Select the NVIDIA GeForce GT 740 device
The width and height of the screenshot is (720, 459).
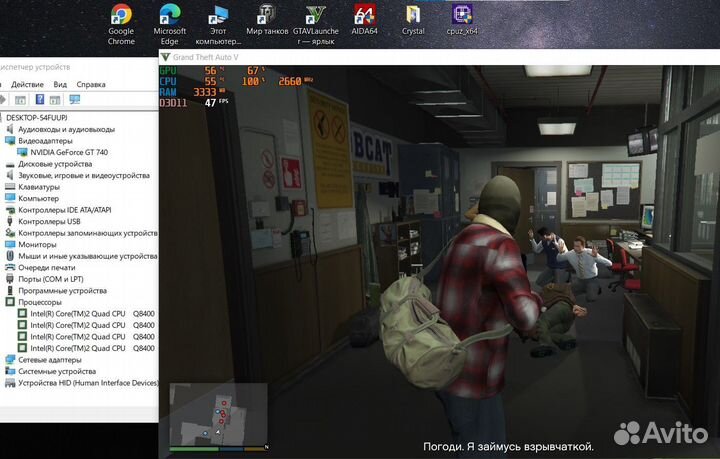click(71, 152)
